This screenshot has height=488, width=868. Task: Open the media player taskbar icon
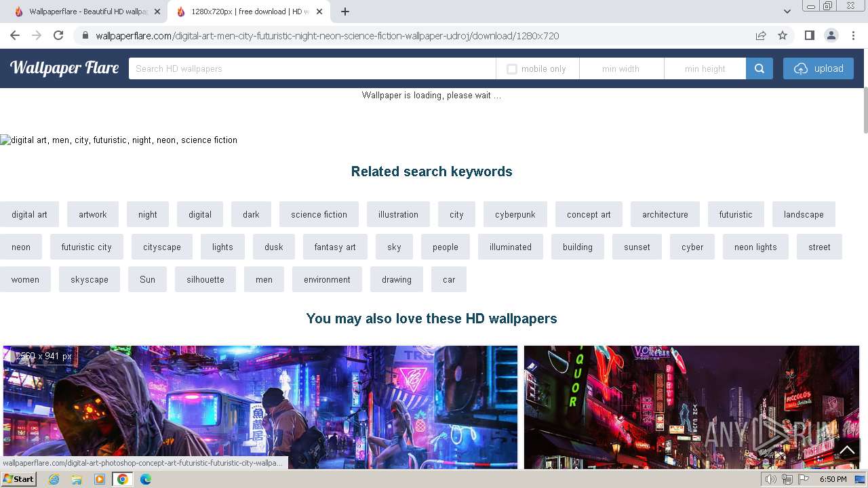coord(100,479)
